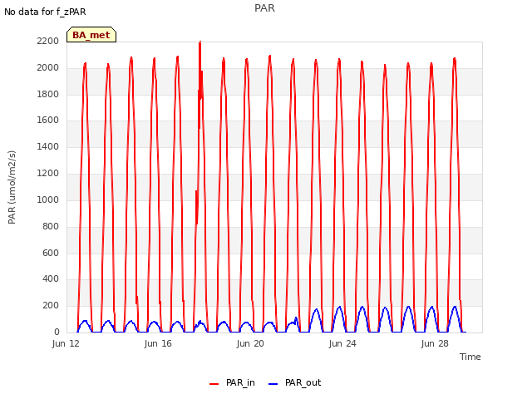Select the y-axis label PAR (umol/m2/s)
The image size is (532, 399).
(x=12, y=187)
